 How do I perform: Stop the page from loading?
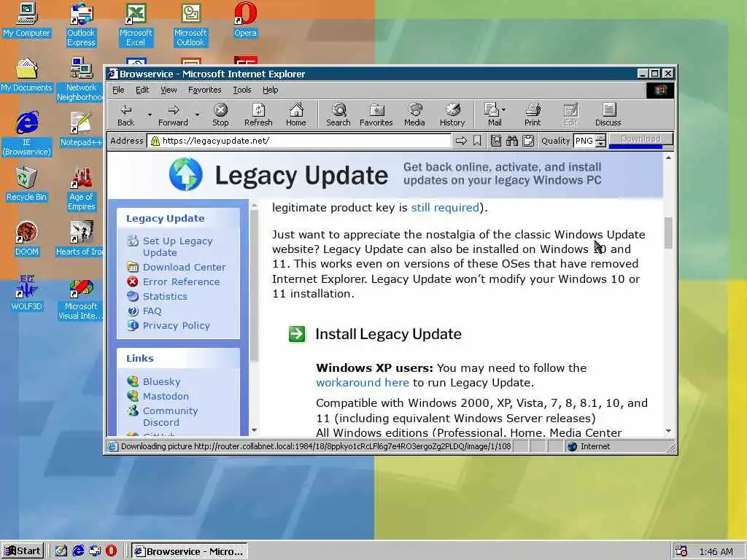coord(220,115)
